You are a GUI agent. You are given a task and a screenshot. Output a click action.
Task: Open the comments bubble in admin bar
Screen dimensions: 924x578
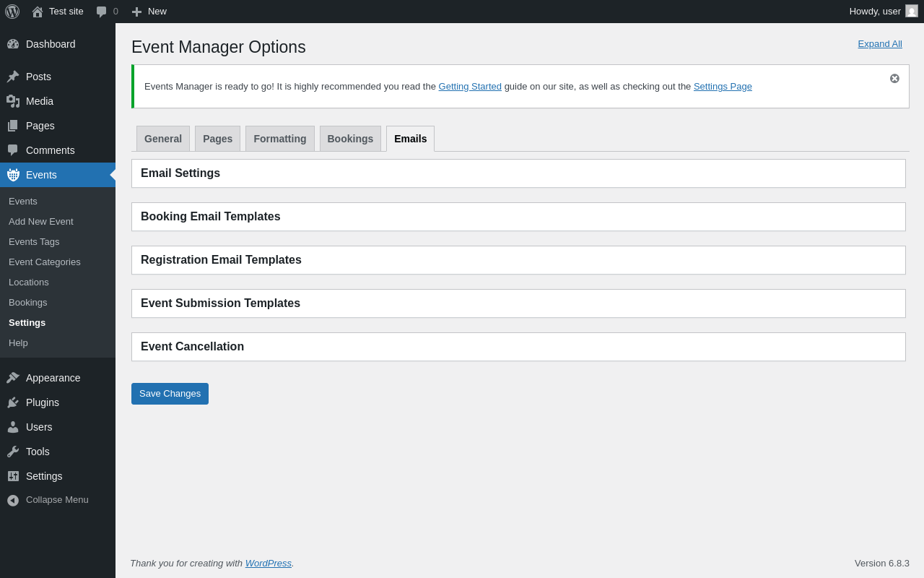click(x=102, y=12)
